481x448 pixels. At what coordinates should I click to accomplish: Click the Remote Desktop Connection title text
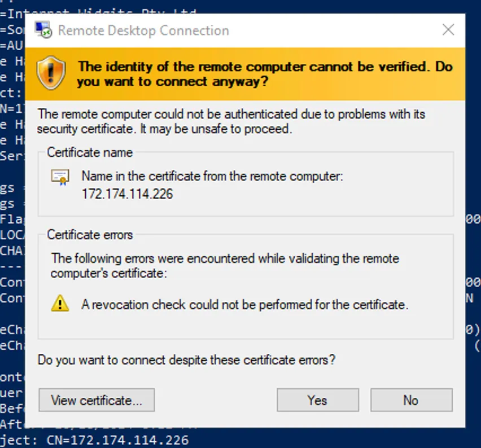(143, 30)
